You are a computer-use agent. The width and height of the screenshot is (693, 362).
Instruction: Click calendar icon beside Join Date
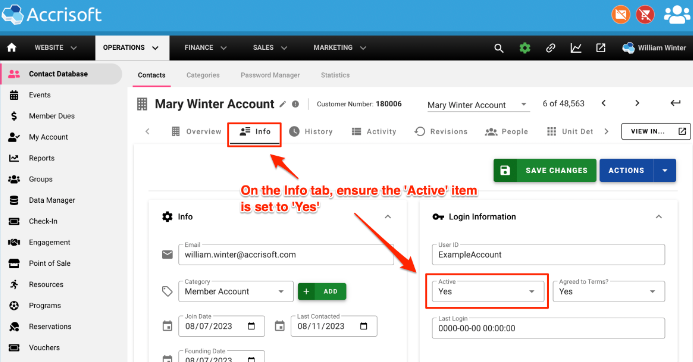point(167,326)
